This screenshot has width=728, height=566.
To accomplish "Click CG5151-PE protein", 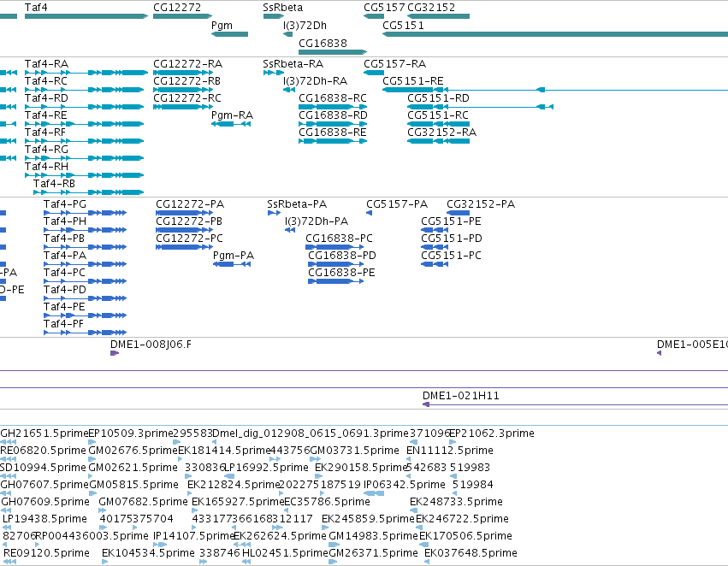I will click(435, 230).
